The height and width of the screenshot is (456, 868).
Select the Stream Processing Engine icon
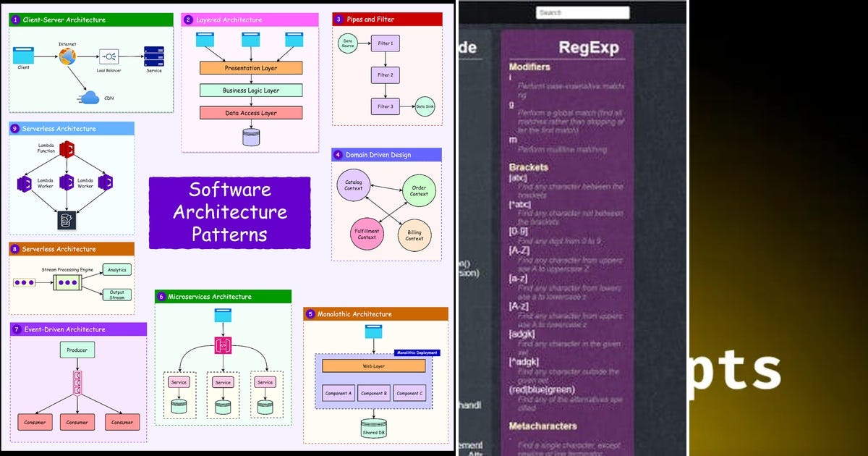point(69,282)
